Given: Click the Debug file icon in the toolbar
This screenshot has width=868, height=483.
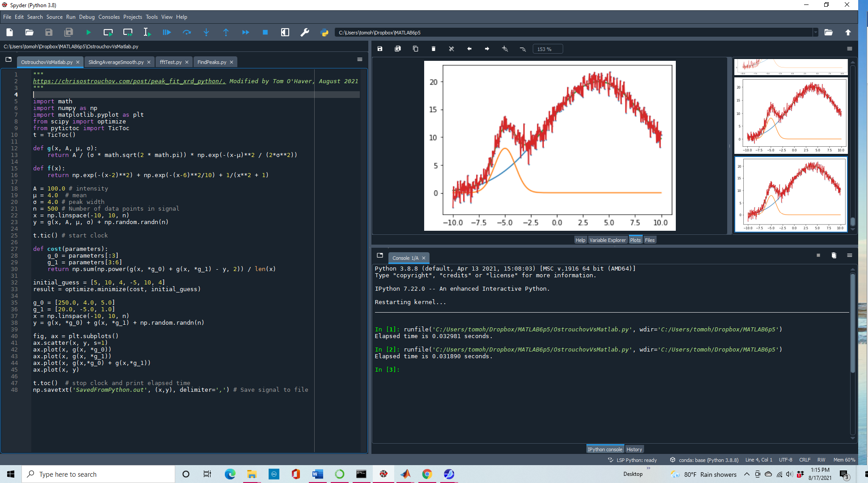Looking at the screenshot, I should (167, 32).
